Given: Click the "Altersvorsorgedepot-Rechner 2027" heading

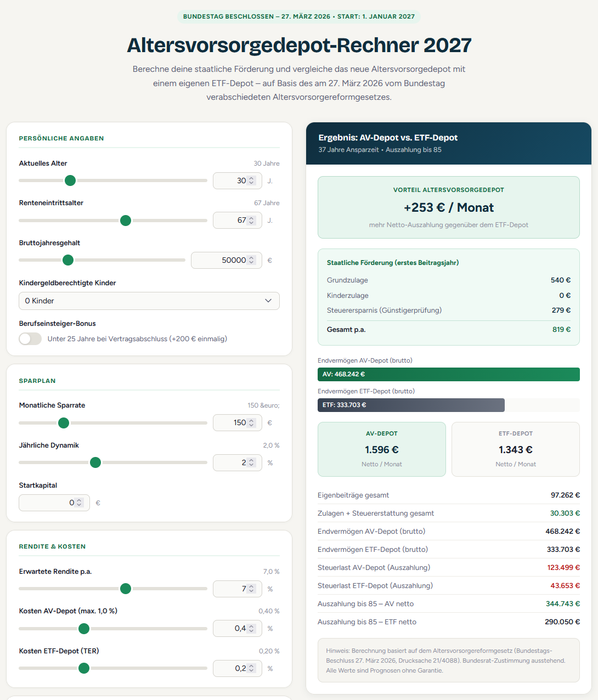Looking at the screenshot, I should 299,45.
